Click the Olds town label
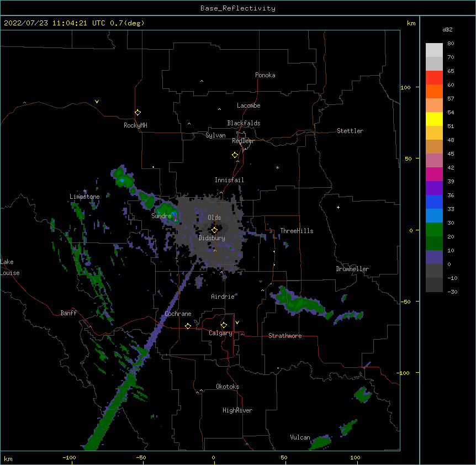This screenshot has height=465, width=476. click(214, 218)
